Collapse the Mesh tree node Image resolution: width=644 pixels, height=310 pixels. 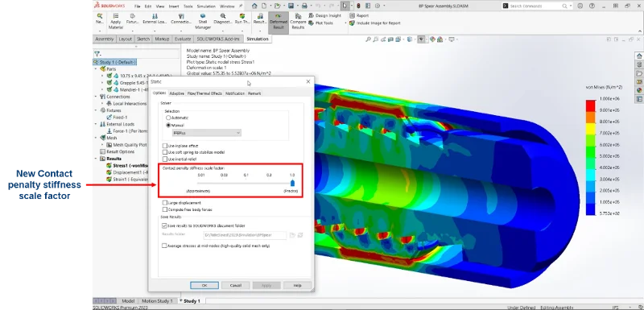(x=97, y=138)
